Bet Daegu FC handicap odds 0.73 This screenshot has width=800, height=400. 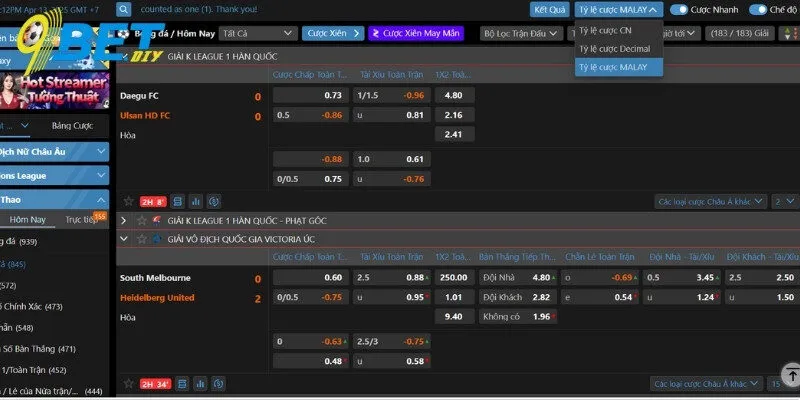click(311, 95)
